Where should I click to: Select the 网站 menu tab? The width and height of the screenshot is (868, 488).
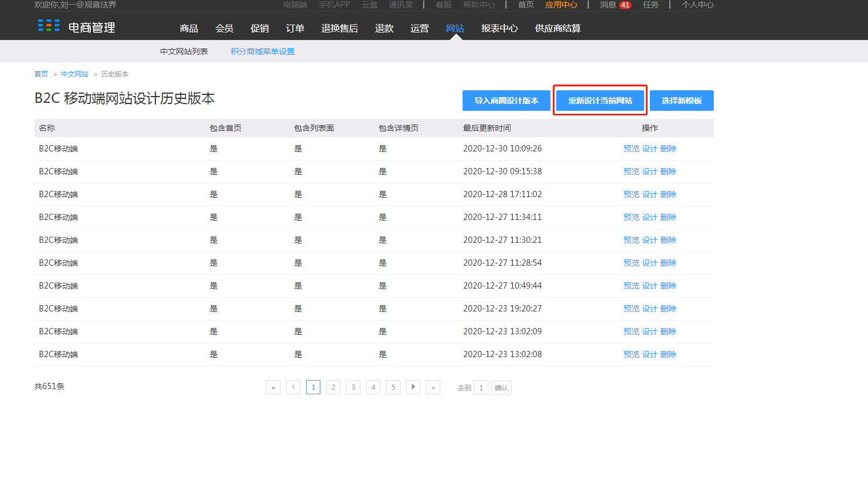pyautogui.click(x=455, y=28)
